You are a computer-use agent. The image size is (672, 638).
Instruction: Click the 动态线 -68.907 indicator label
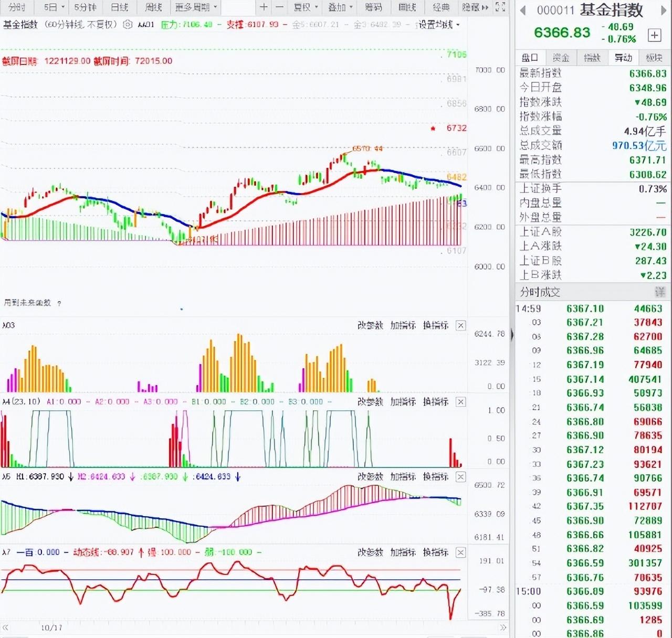[x=104, y=552]
